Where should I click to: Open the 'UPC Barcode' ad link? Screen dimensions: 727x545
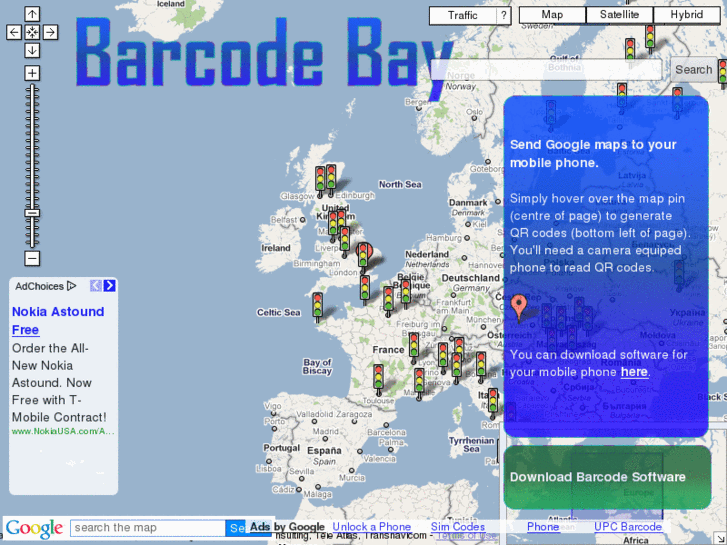pyautogui.click(x=628, y=527)
